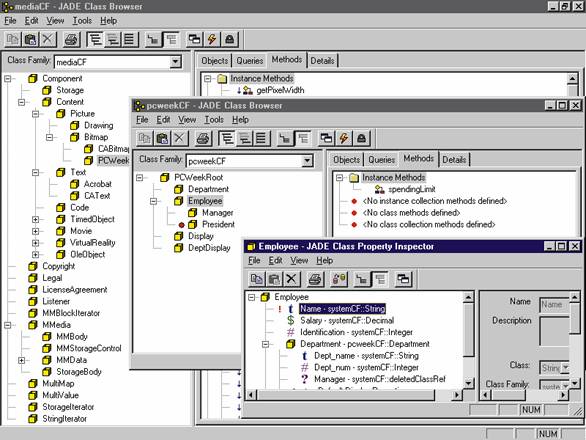Switch to Details tab in pcweekCF window
This screenshot has height=440, width=586.
tap(454, 160)
